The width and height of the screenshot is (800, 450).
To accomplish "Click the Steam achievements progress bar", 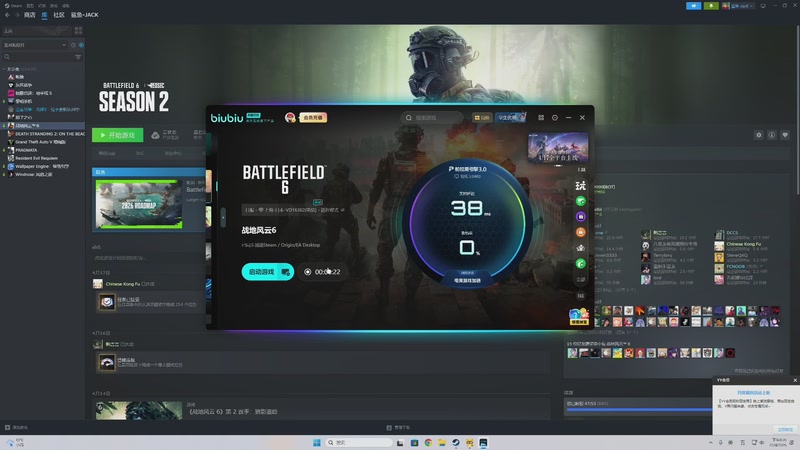I will (x=639, y=409).
